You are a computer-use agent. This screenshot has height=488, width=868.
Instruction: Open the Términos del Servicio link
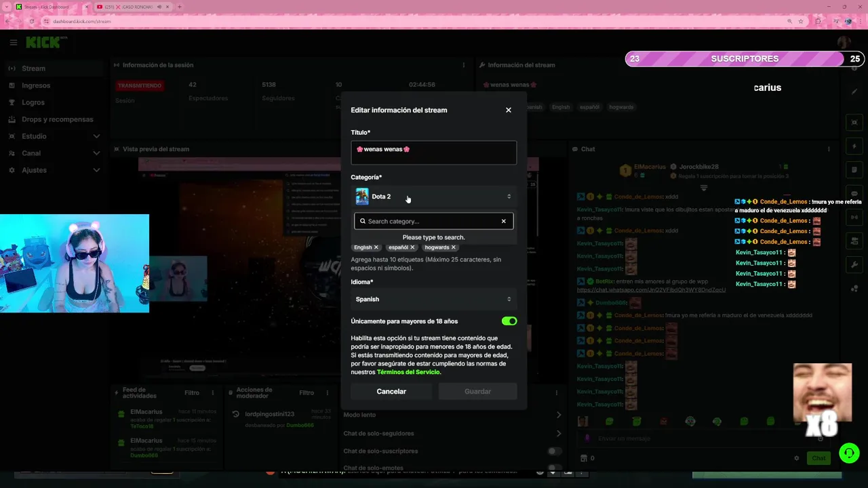[408, 372]
